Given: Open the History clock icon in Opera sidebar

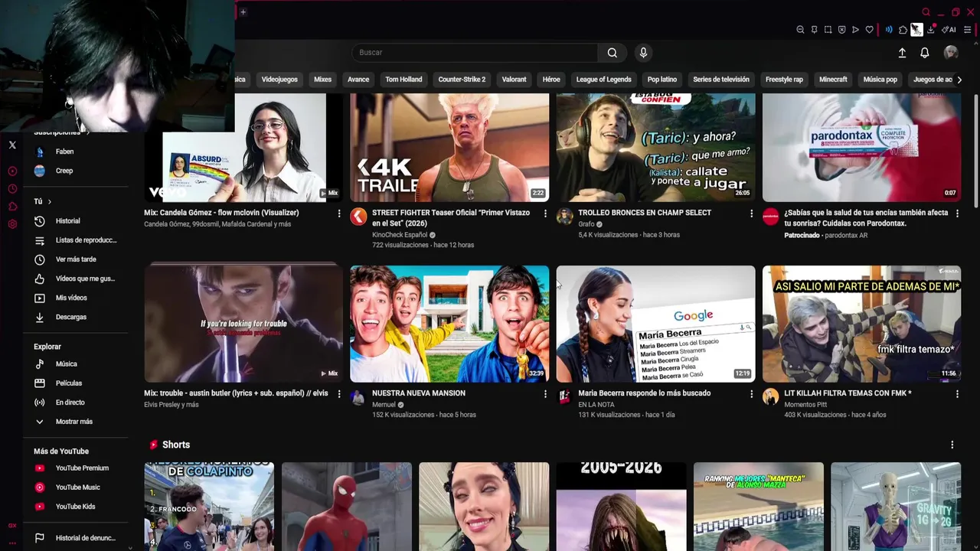Looking at the screenshot, I should tap(12, 189).
